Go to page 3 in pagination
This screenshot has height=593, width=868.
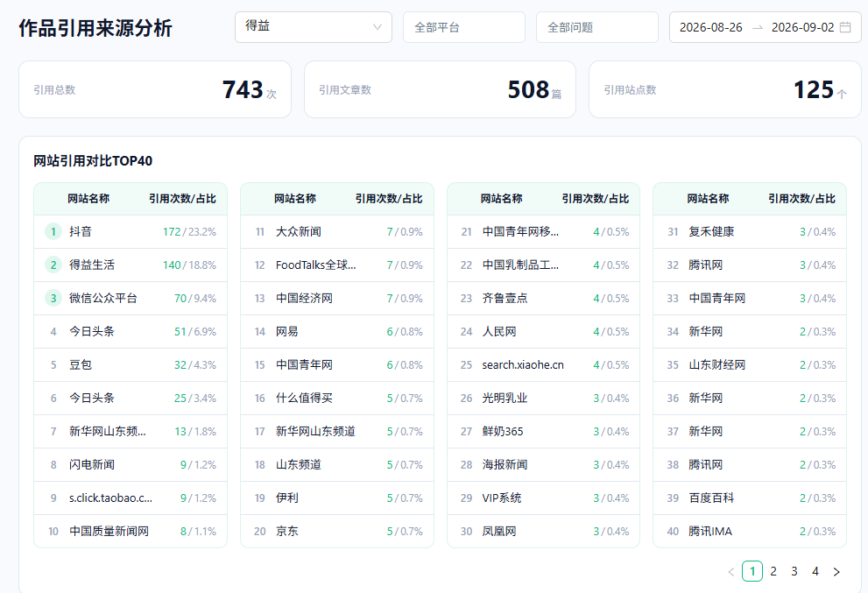click(794, 571)
